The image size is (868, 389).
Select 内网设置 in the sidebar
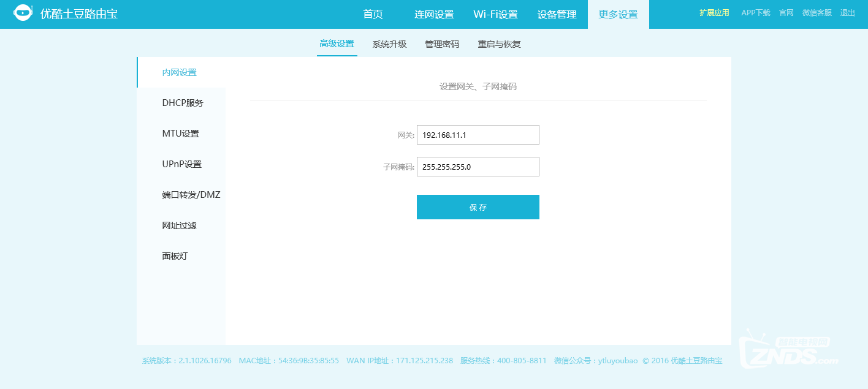tap(178, 72)
